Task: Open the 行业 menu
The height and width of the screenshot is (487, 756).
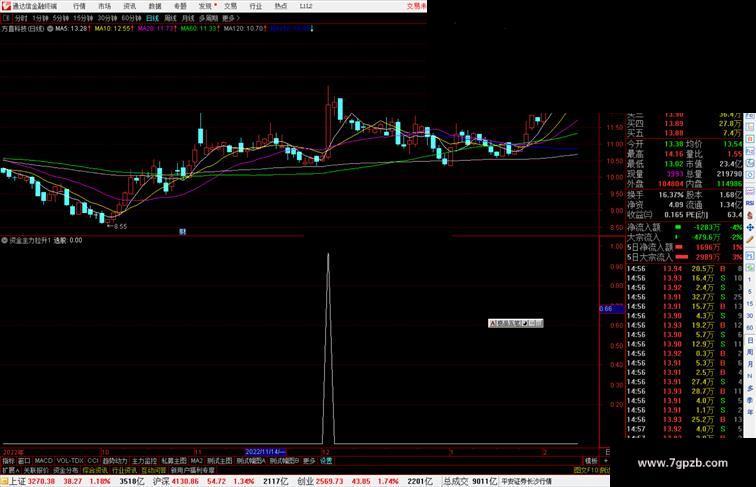Action: 255,6
